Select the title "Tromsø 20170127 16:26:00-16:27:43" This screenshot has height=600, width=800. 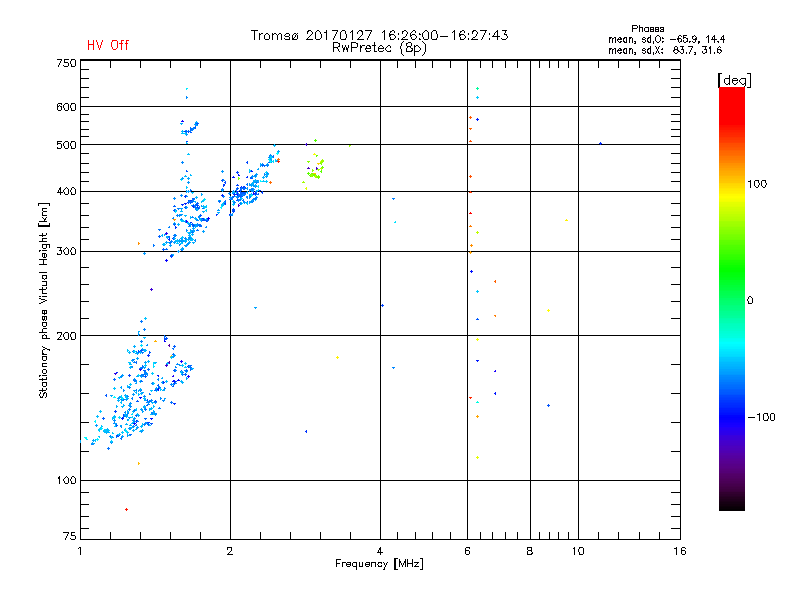pos(379,35)
